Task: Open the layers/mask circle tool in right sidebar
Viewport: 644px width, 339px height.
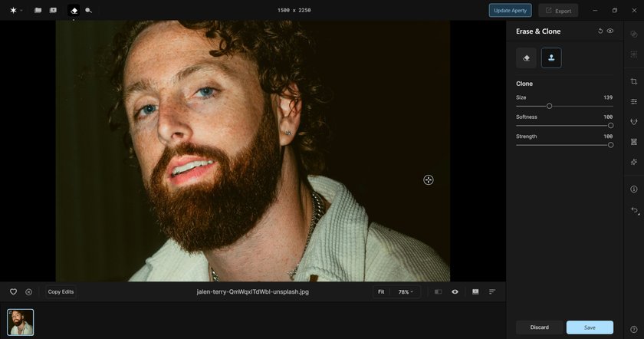Action: point(634,34)
